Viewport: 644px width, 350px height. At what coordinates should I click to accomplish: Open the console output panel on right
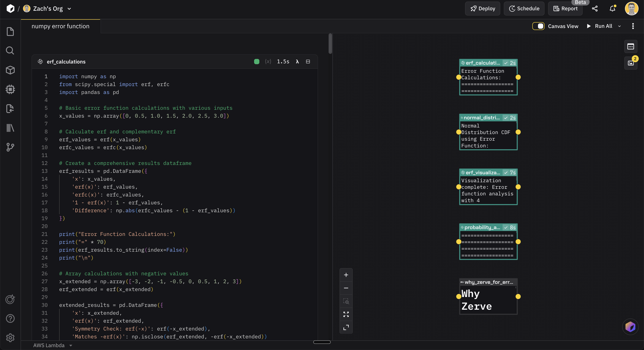(x=631, y=47)
